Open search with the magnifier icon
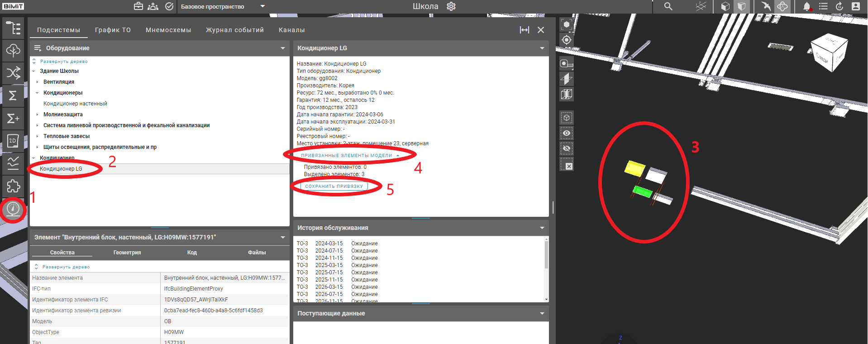The image size is (868, 344). [x=668, y=6]
